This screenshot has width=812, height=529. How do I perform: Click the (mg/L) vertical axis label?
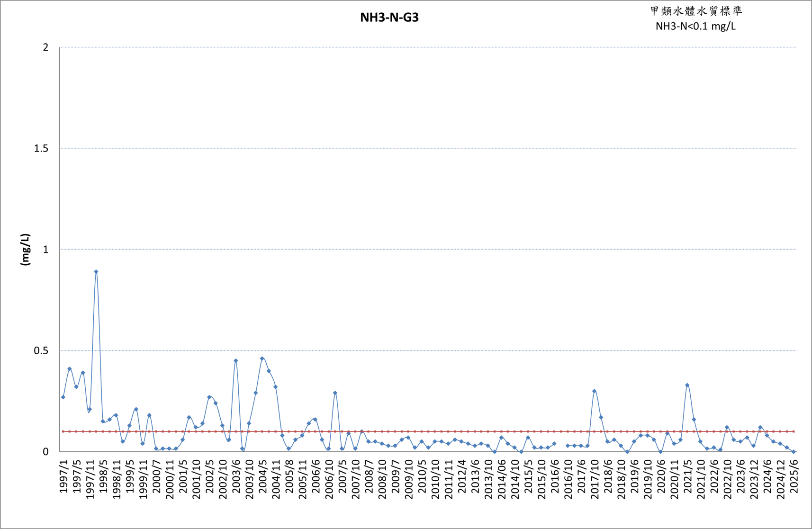point(25,250)
